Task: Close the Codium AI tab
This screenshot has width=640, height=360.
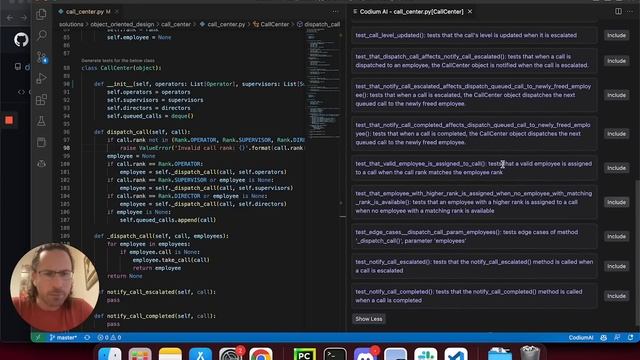Action: 470,11
